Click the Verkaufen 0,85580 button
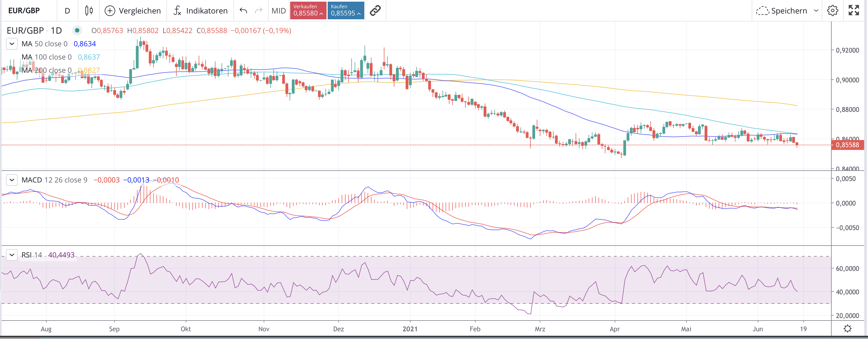Image resolution: width=868 pixels, height=339 pixels. coord(308,10)
